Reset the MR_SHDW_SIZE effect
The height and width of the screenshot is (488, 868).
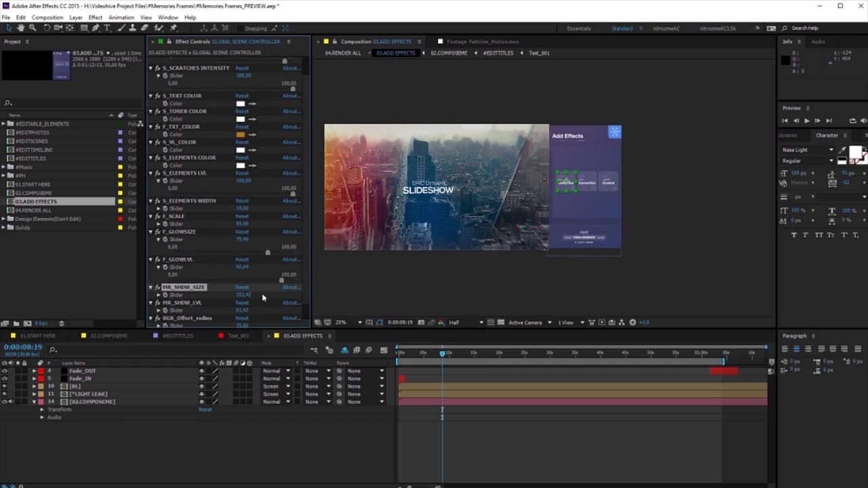(x=242, y=287)
